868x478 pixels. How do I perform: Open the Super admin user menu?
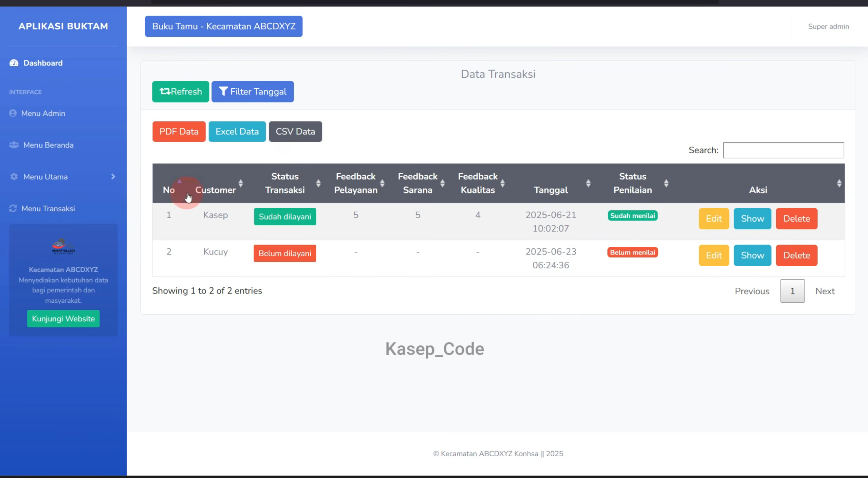[828, 26]
